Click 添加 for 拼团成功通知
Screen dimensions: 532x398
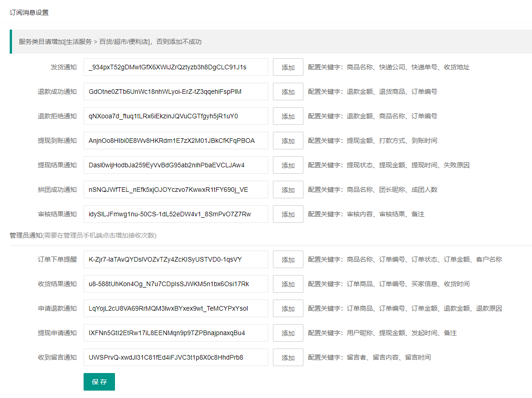tap(288, 190)
